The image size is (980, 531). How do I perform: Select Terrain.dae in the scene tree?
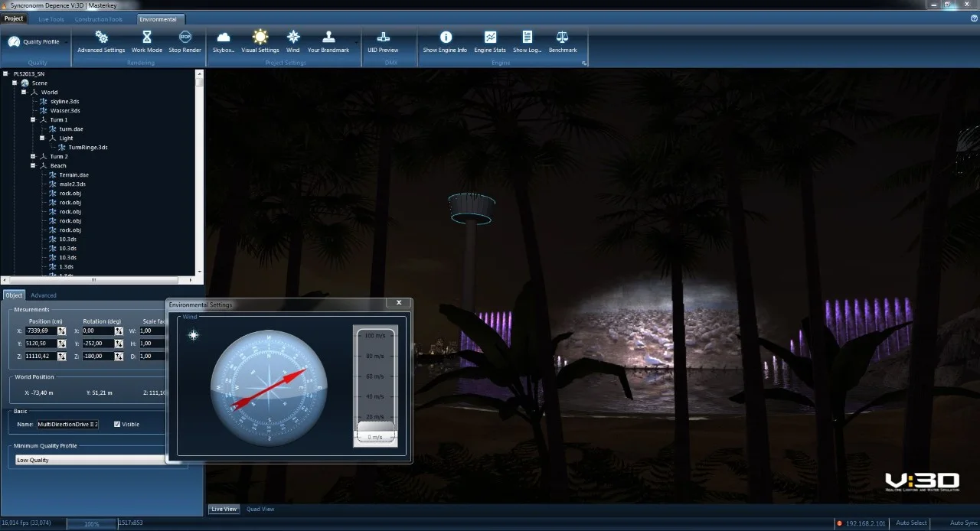pos(73,174)
